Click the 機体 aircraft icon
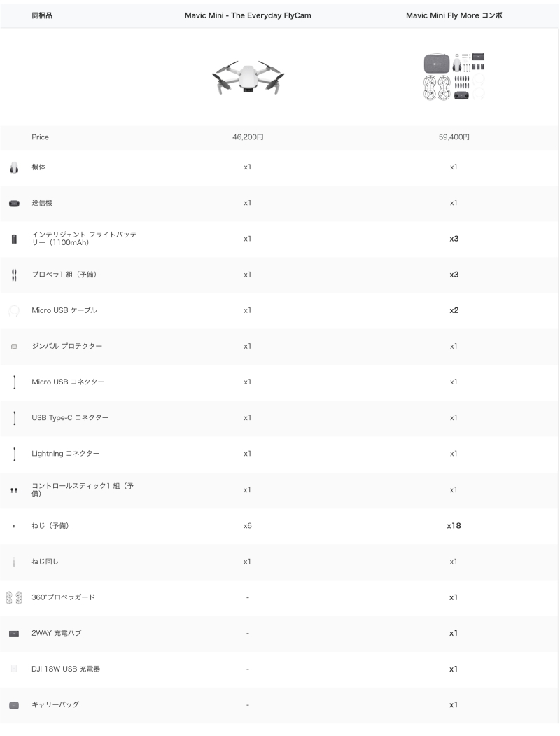Viewport: 560px width, 736px height. [14, 167]
